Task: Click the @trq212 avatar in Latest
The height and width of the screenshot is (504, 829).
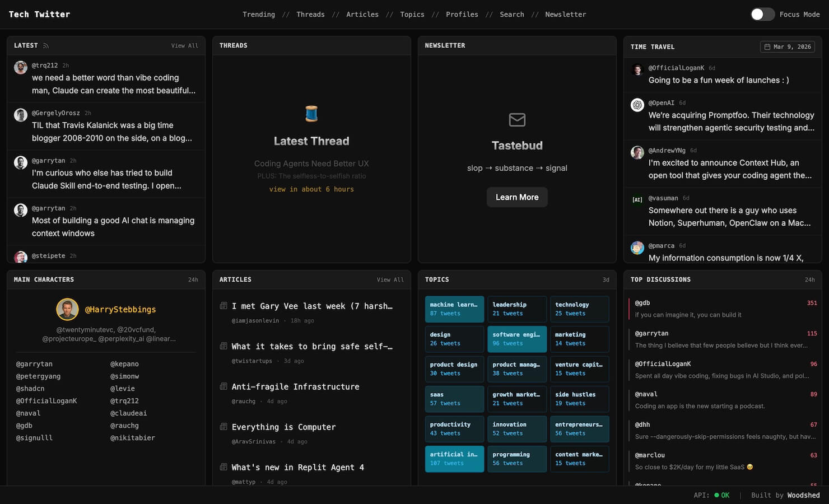Action: pyautogui.click(x=21, y=68)
